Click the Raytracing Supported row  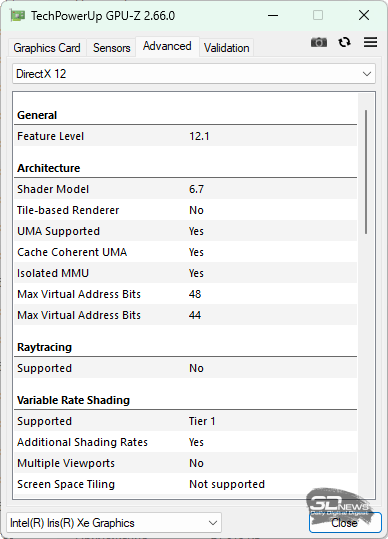coord(186,368)
